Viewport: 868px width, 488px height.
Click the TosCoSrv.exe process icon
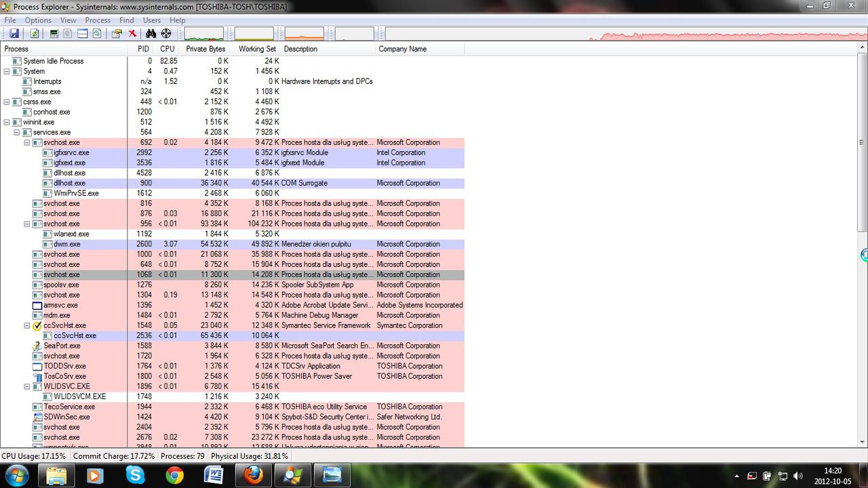click(37, 376)
